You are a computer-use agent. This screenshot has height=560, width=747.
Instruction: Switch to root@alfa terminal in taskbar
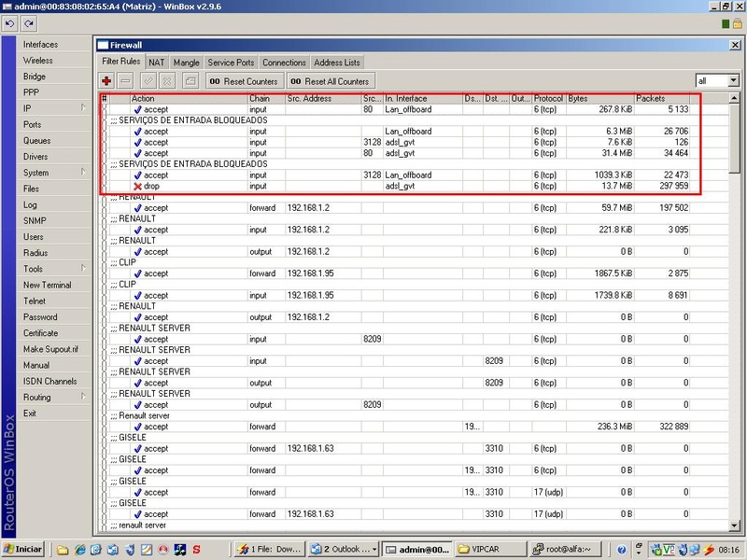point(564,550)
